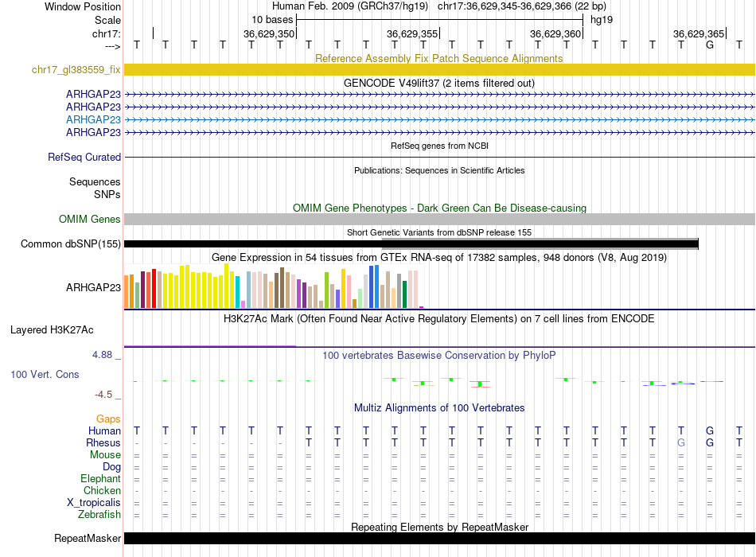The image size is (756, 557).
Task: Click the chr17_gl383559_fix track label
Action: point(76,70)
